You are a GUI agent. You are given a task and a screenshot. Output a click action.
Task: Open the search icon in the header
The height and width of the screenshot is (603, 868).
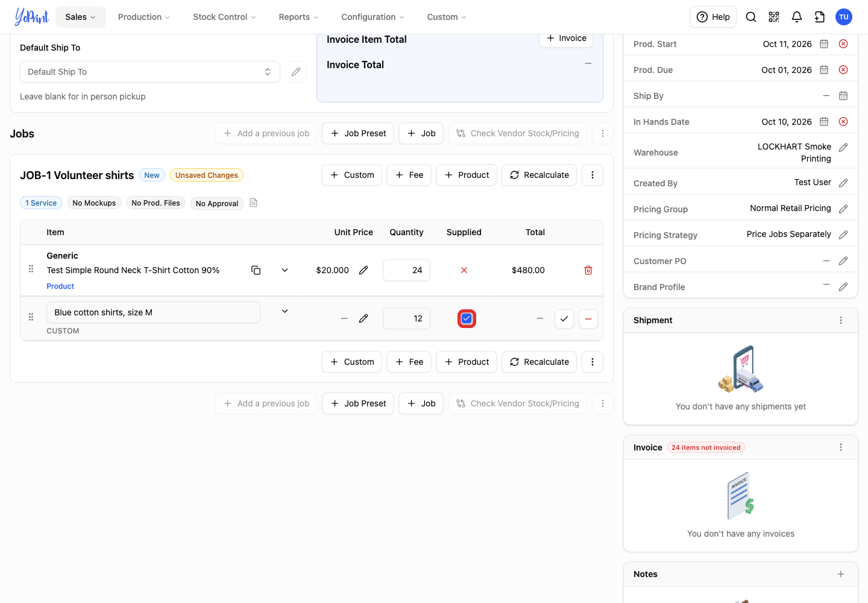(751, 17)
